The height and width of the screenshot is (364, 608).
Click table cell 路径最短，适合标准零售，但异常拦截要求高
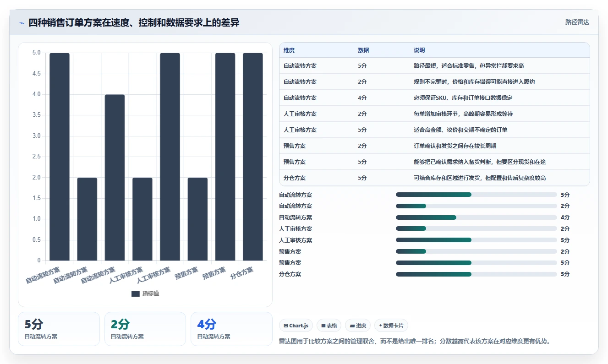(x=469, y=66)
